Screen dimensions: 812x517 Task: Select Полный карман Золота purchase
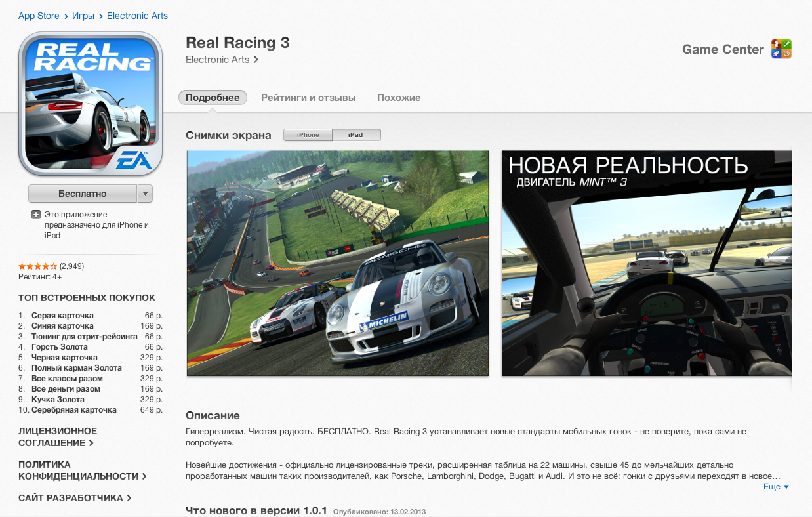91,368
